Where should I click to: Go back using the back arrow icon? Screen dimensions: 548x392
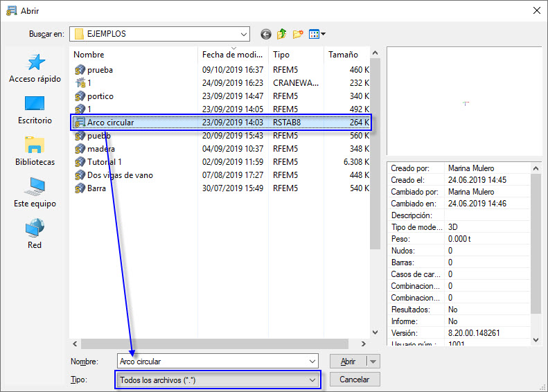[x=266, y=34]
